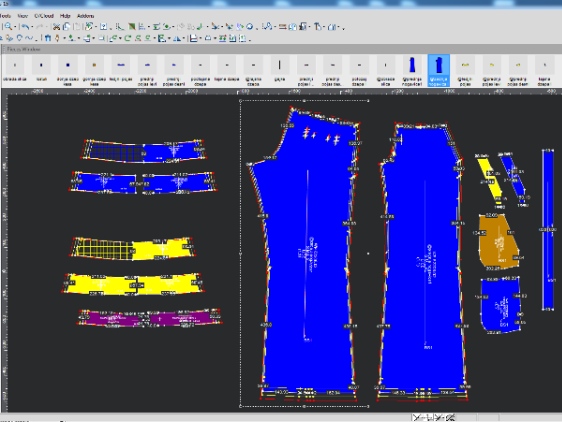562x422 pixels.
Task: Click the wavy curve tool icon
Action: click(29, 38)
